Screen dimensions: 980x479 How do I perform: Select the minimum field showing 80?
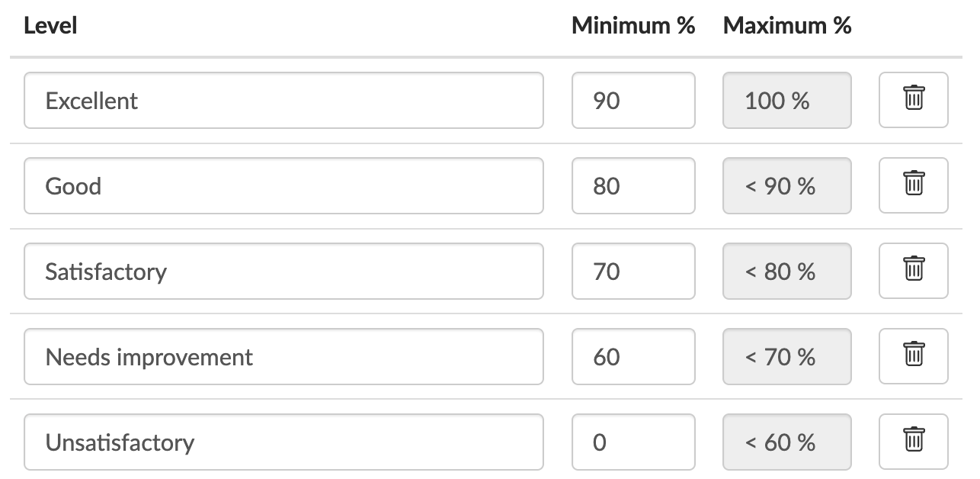point(633,185)
